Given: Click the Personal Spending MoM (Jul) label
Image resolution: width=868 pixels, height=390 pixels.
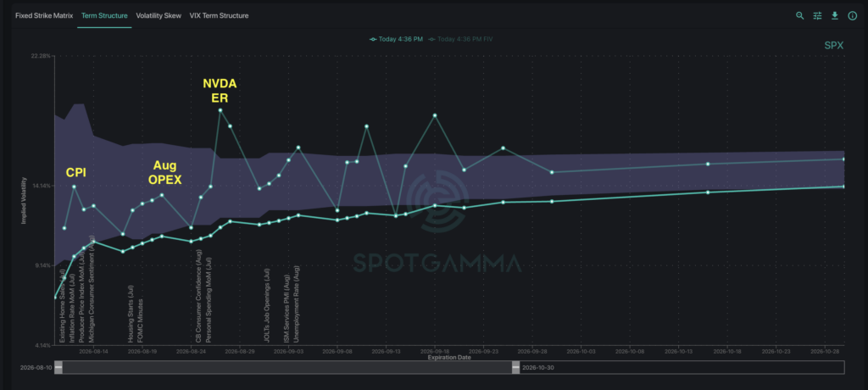Looking at the screenshot, I should pyautogui.click(x=209, y=299).
